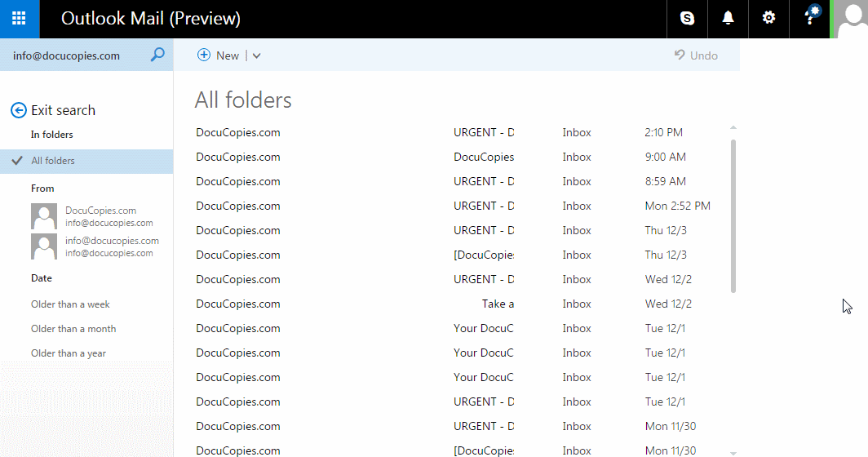Click the message list scrollbar

733,216
